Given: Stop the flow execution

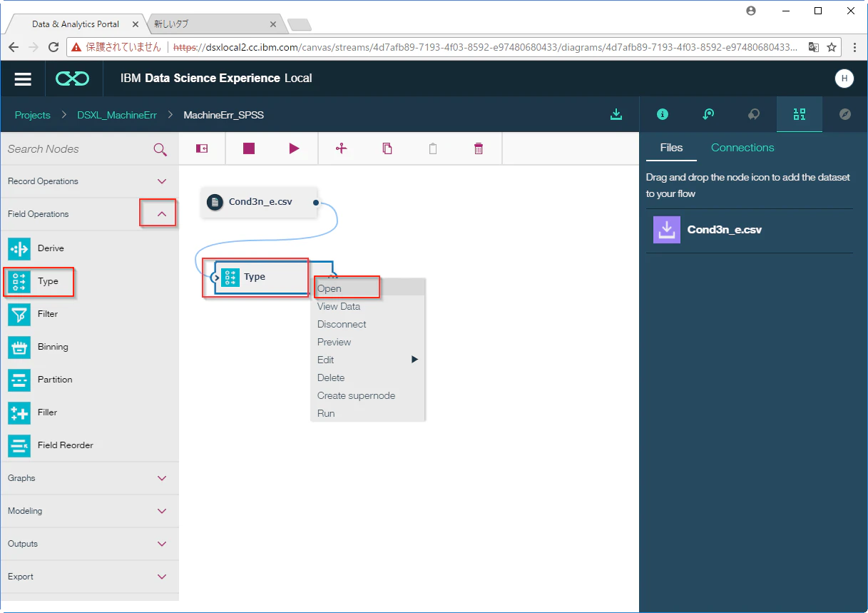Looking at the screenshot, I should pyautogui.click(x=249, y=148).
